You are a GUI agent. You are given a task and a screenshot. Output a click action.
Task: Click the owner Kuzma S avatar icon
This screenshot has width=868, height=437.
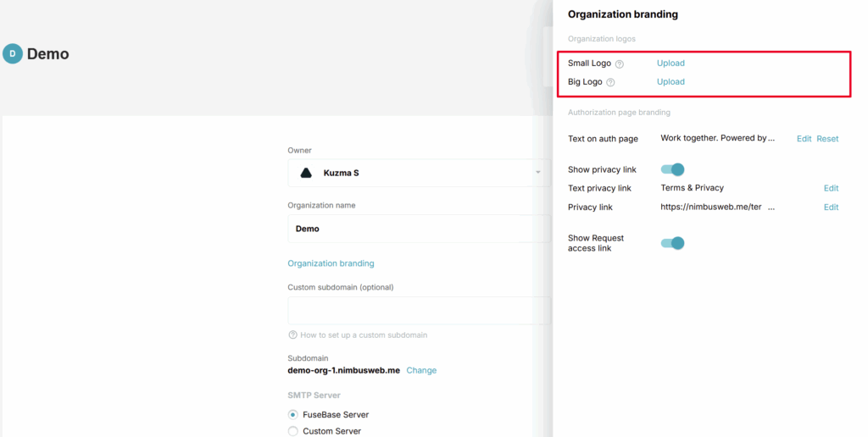point(306,173)
